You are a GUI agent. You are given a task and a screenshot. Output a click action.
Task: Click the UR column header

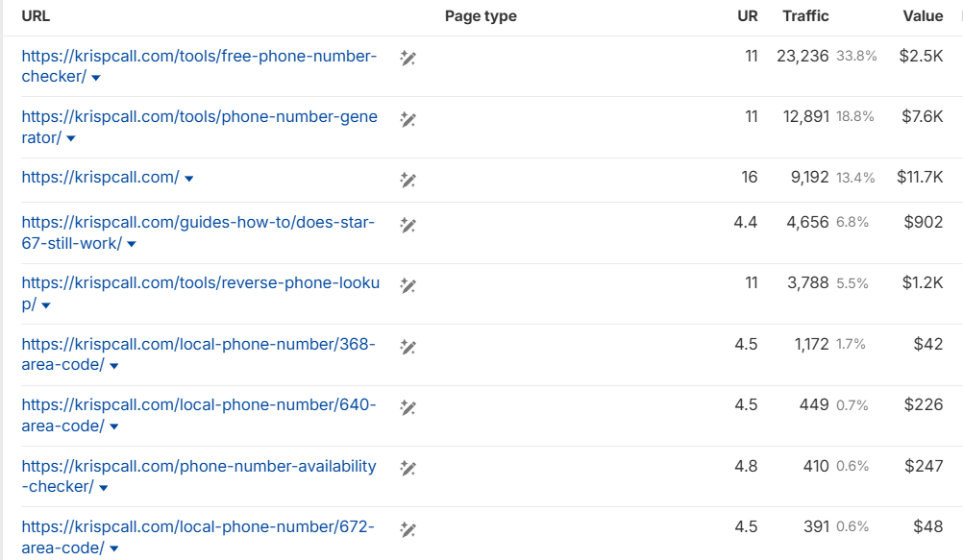tap(747, 16)
